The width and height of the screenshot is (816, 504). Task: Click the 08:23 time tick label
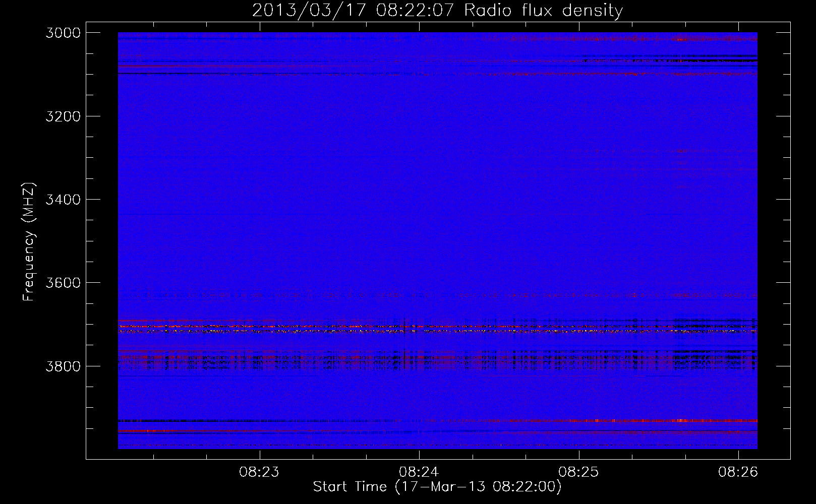coord(259,472)
